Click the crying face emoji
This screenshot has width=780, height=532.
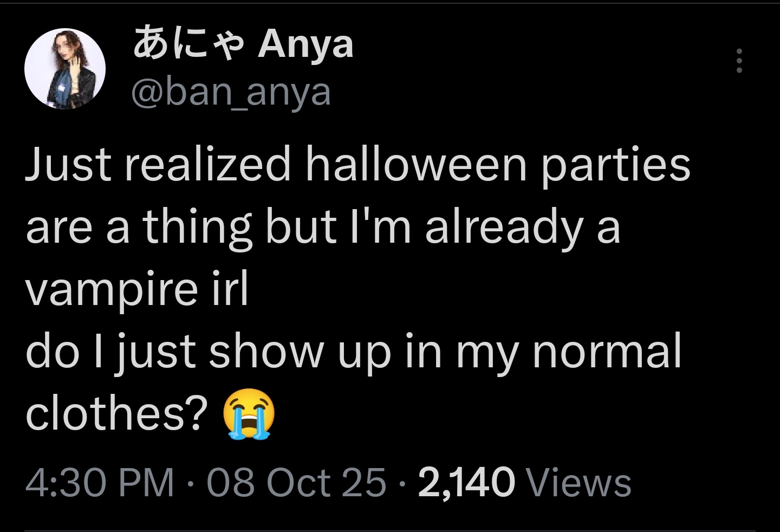(x=249, y=414)
